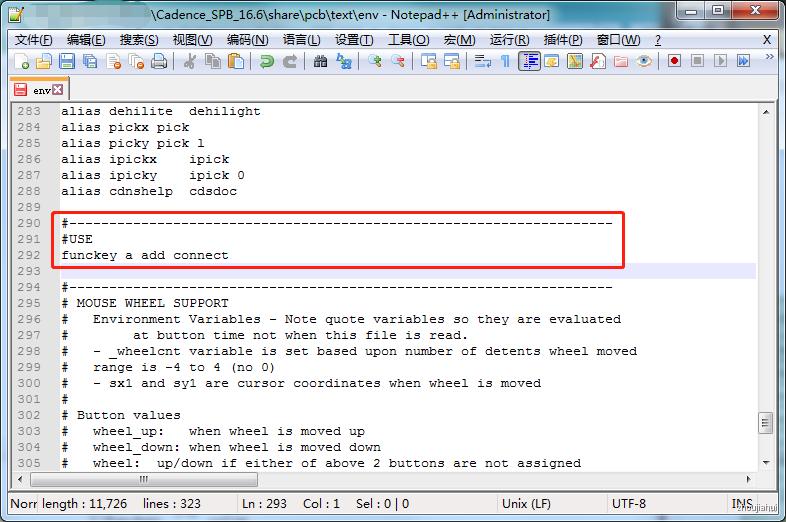Viewport: 786px width, 522px height.
Task: Toggle the highlighted Indent Guide icon
Action: (x=529, y=61)
